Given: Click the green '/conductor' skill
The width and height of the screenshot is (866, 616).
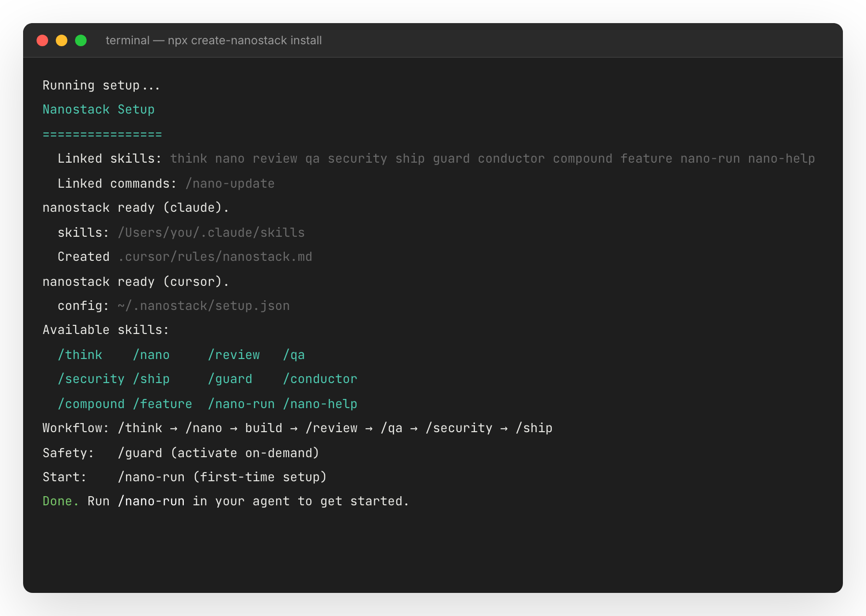Looking at the screenshot, I should (320, 379).
